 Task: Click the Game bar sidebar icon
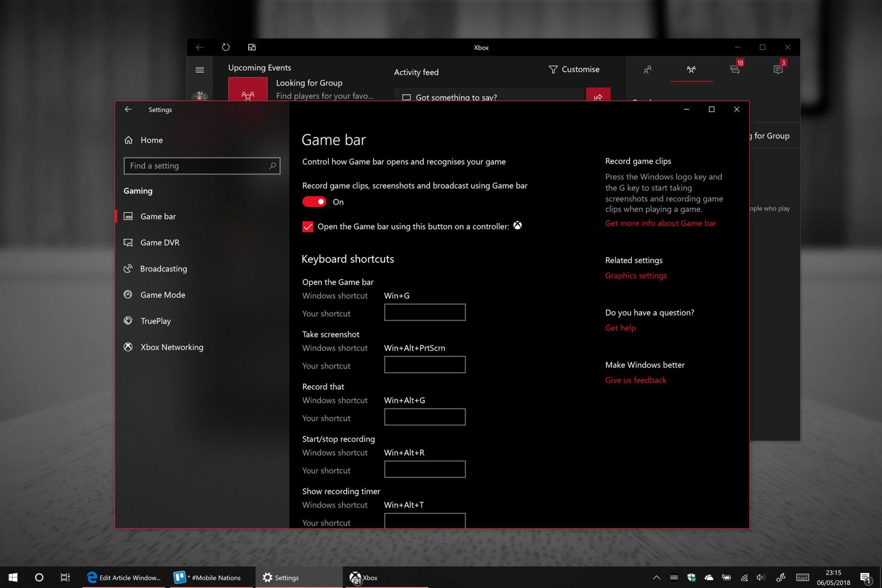pyautogui.click(x=129, y=216)
